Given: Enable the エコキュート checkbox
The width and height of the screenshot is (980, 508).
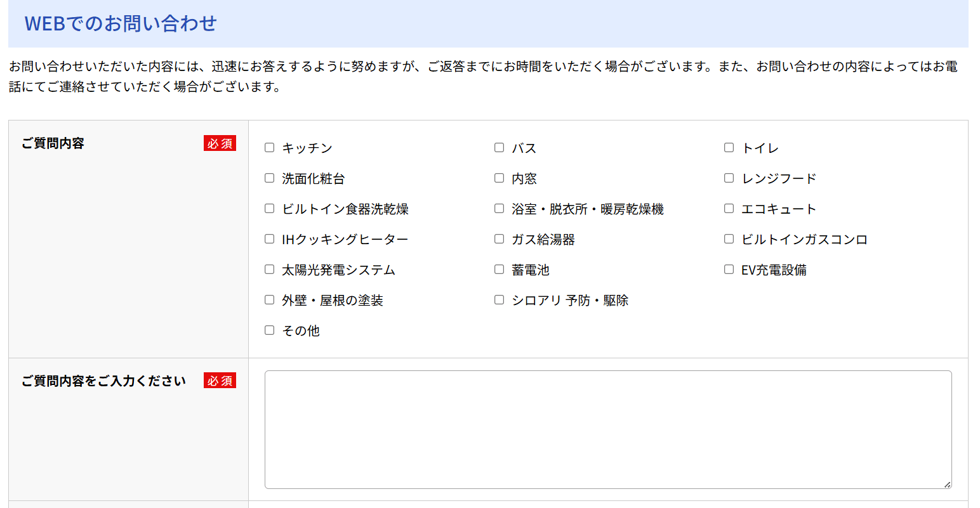Looking at the screenshot, I should 729,209.
